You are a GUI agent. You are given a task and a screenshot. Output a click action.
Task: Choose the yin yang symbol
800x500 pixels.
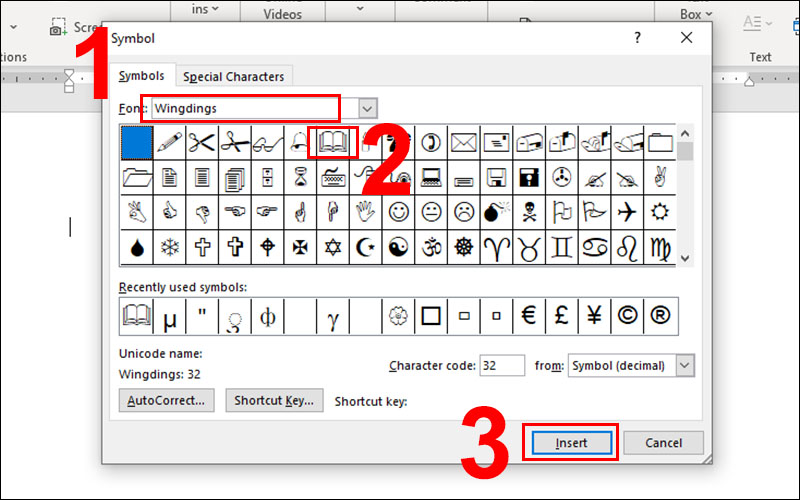point(398,247)
